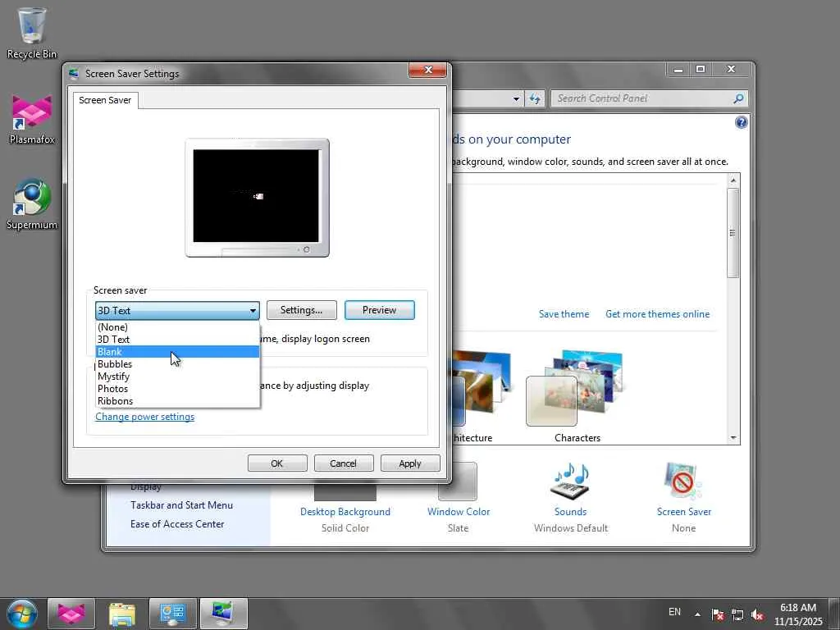Open Plasmafox from the taskbar
The width and height of the screenshot is (840, 630).
pyautogui.click(x=71, y=614)
